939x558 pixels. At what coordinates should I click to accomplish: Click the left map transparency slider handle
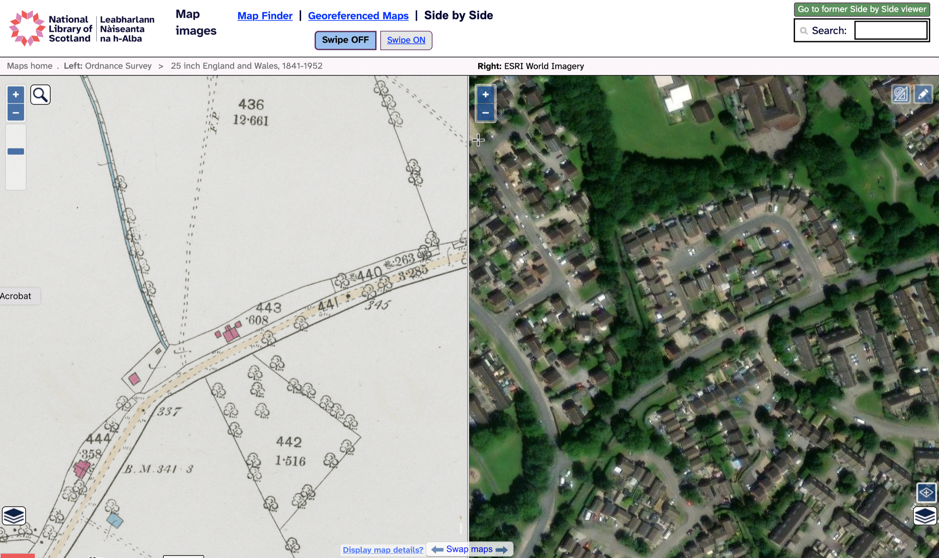pos(16,151)
